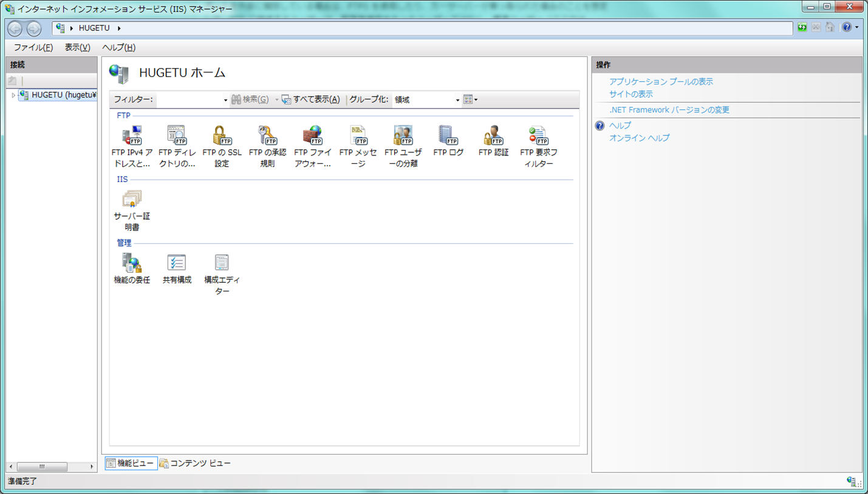Click the 管理 group header
This screenshot has height=494, width=868.
tap(124, 243)
